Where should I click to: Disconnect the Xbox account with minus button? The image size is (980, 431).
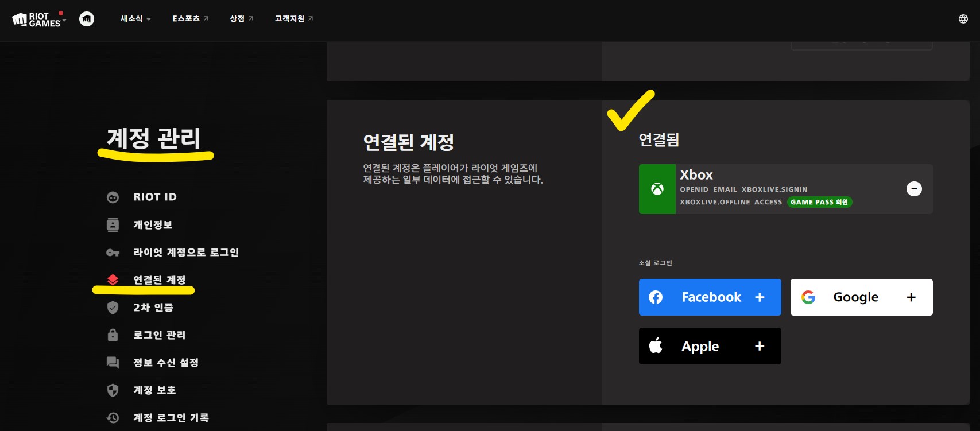914,189
